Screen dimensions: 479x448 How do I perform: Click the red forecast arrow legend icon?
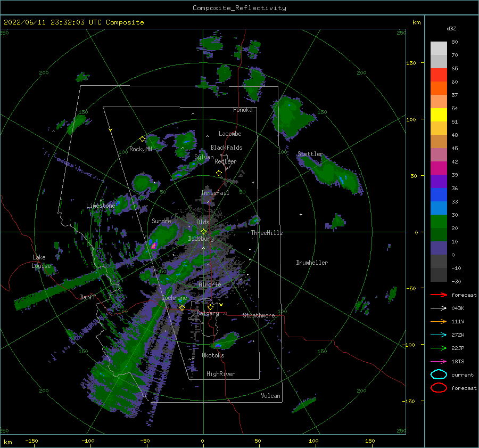click(439, 295)
